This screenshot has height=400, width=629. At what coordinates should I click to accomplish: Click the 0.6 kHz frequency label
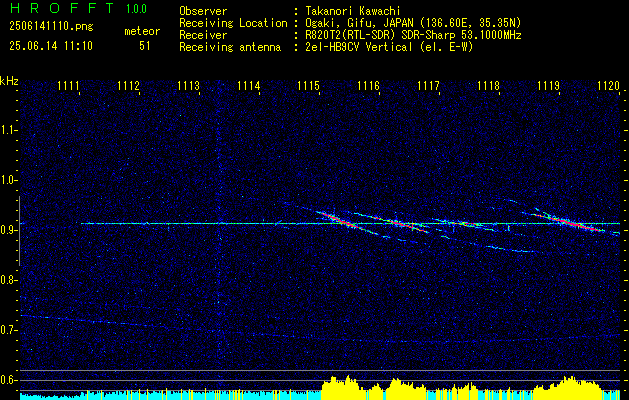tap(8, 380)
